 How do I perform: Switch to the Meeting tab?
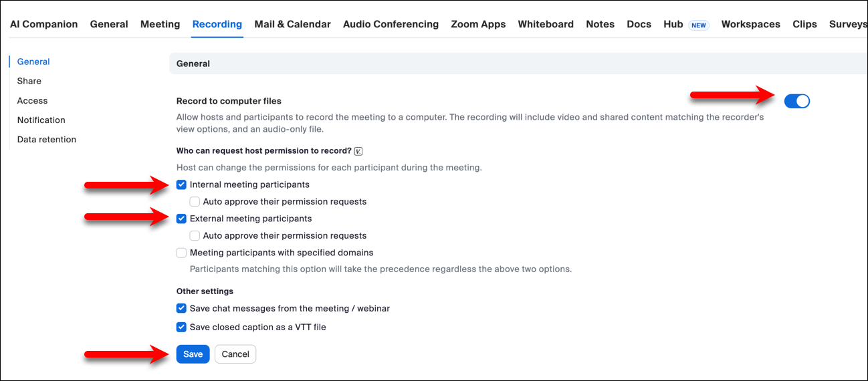click(x=160, y=24)
